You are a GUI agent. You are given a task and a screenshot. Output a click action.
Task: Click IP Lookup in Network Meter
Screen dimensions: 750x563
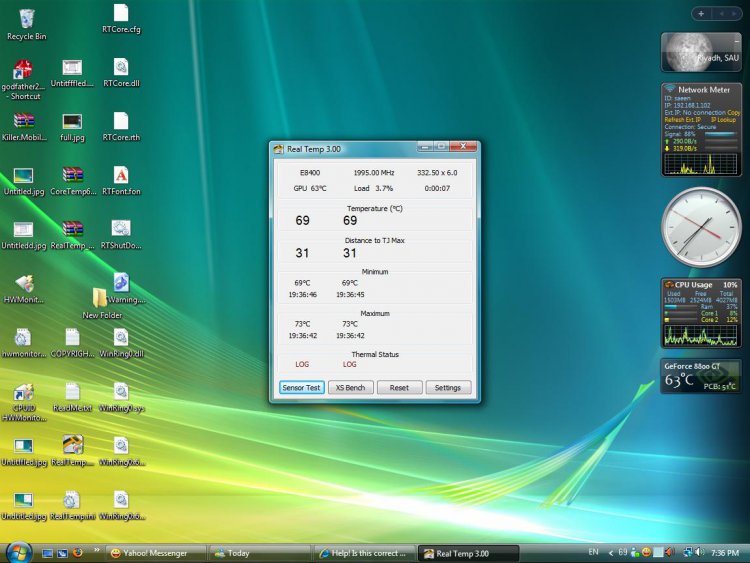(x=723, y=120)
